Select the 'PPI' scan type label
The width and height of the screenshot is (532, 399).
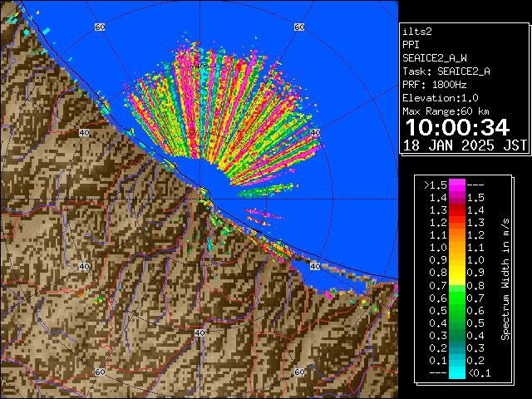[x=411, y=45]
